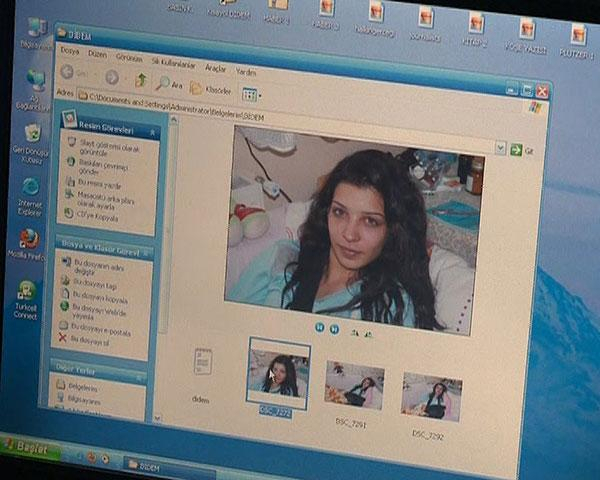Open the Araçlar menu

click(x=215, y=66)
